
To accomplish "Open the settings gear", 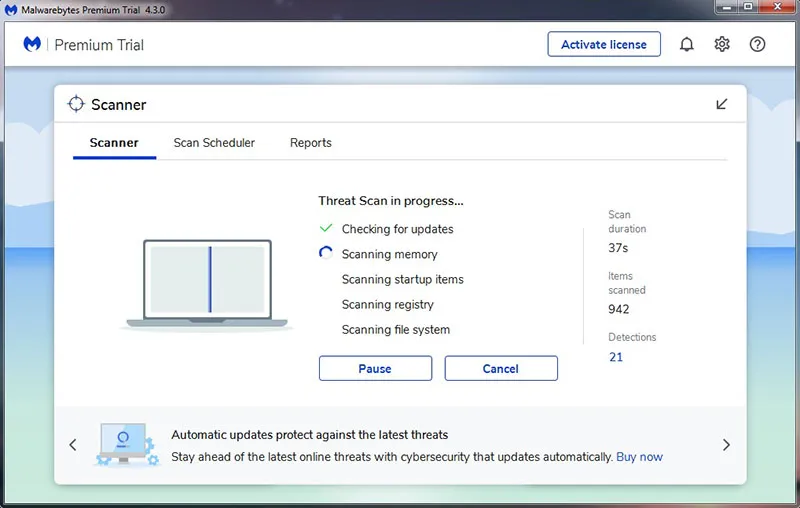I will [722, 44].
